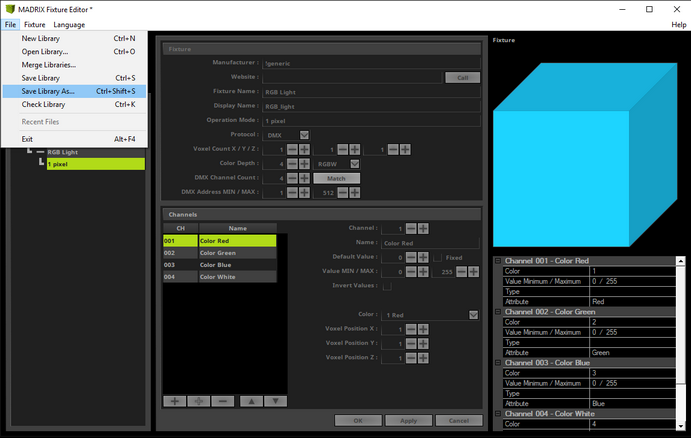Move selected channel up
Viewport: 691px width, 438px height.
(x=252, y=401)
